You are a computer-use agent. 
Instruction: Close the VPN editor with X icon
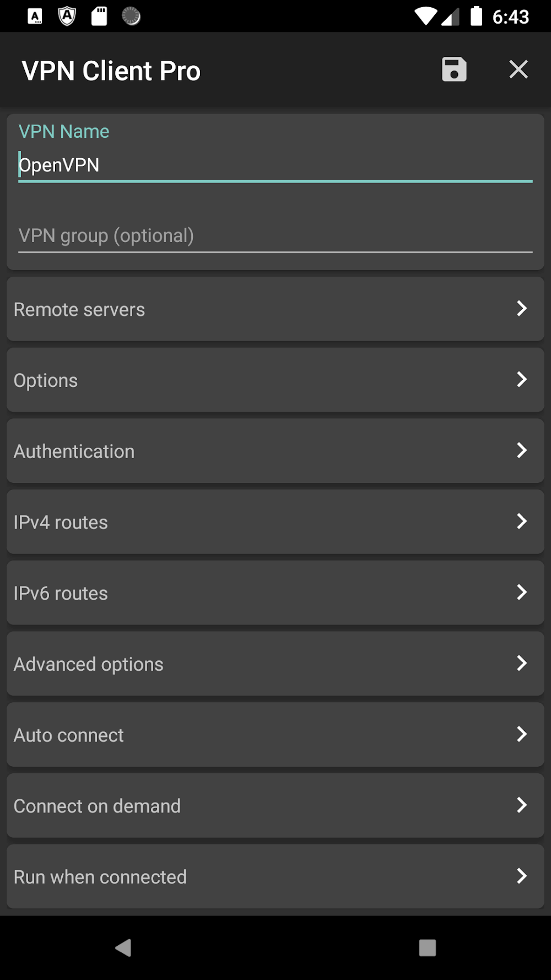pyautogui.click(x=518, y=70)
